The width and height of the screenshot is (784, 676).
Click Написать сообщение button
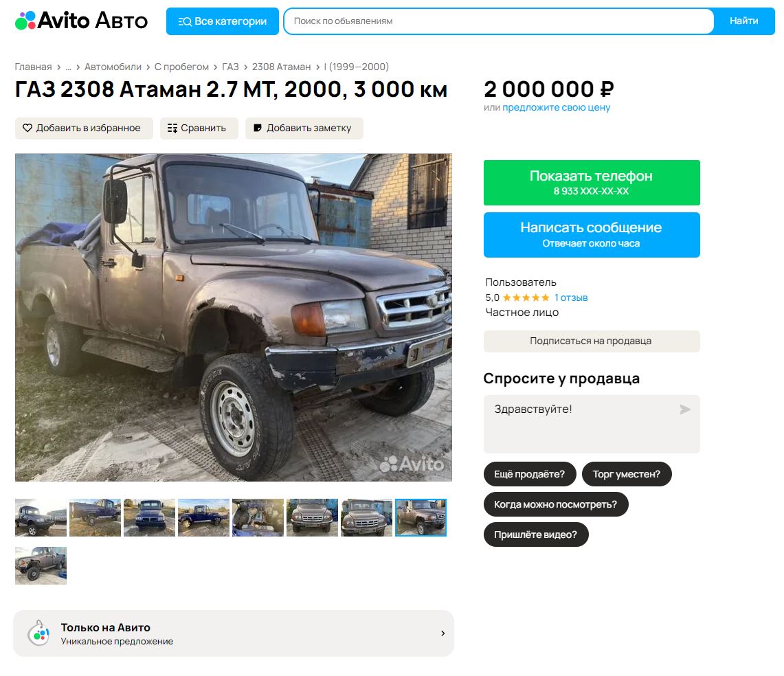[x=592, y=235]
